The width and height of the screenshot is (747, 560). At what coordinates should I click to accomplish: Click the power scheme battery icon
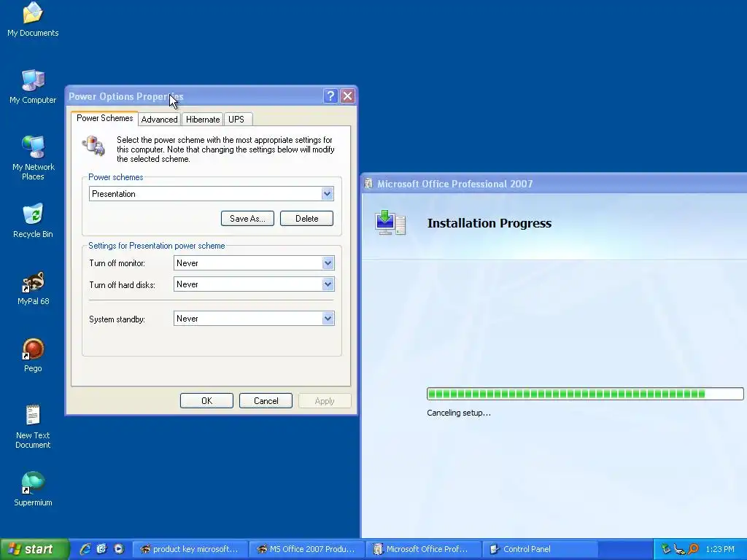click(93, 145)
